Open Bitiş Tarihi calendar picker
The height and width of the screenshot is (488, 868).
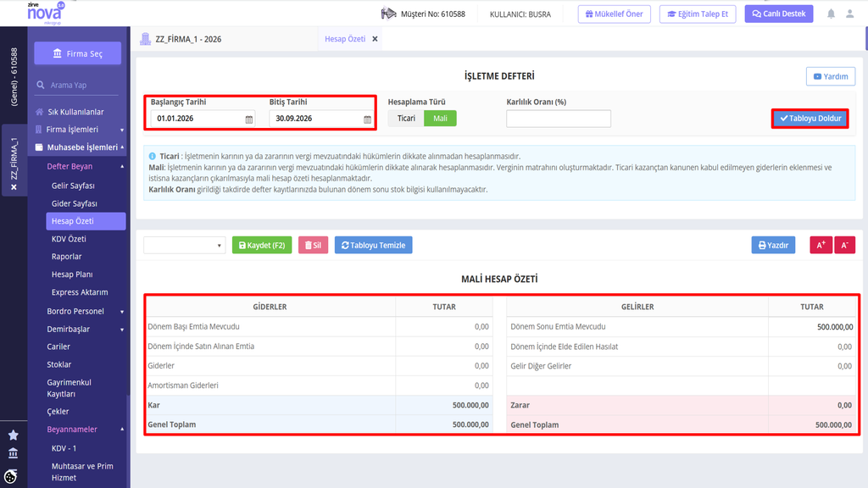pyautogui.click(x=368, y=119)
